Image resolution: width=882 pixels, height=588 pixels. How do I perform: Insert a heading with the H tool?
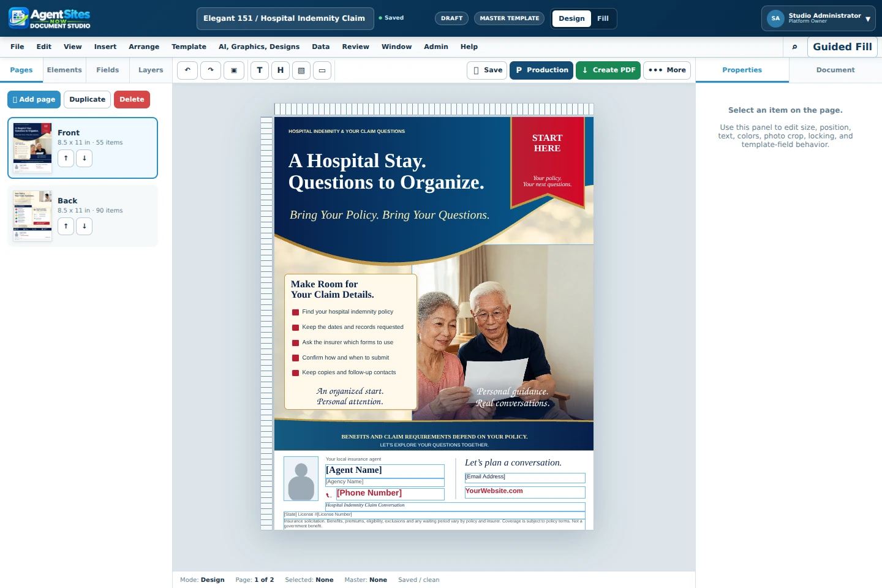click(x=281, y=70)
